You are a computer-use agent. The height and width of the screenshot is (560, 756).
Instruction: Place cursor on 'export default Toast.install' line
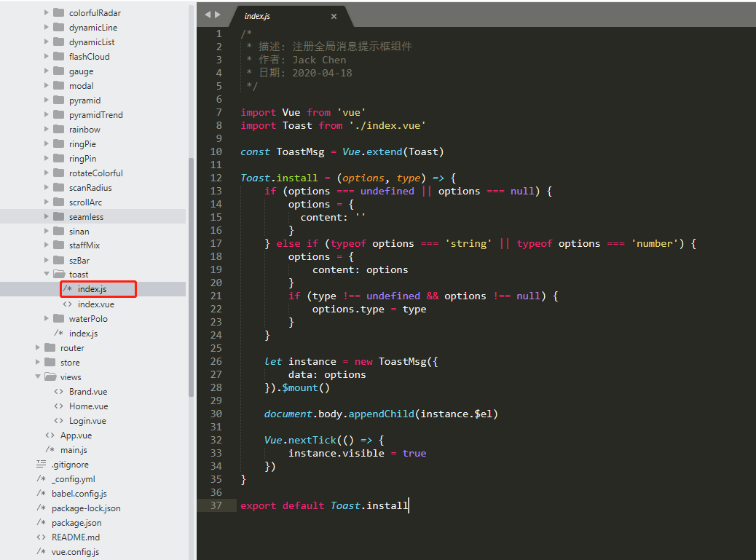pyautogui.click(x=325, y=505)
